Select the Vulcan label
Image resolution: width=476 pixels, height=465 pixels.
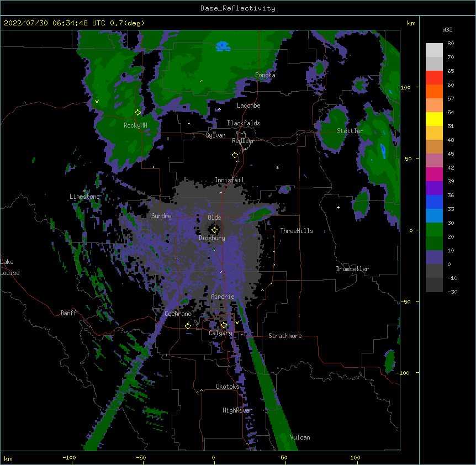point(300,437)
